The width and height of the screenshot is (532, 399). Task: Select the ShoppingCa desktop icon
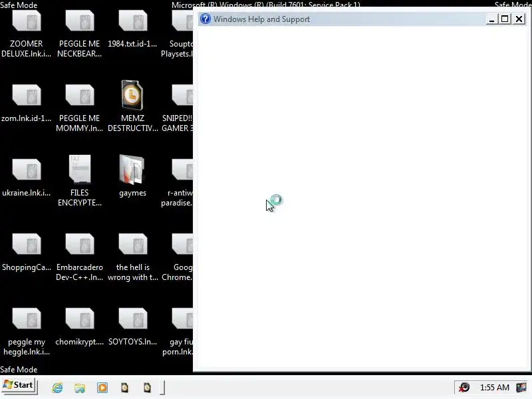[x=27, y=244]
